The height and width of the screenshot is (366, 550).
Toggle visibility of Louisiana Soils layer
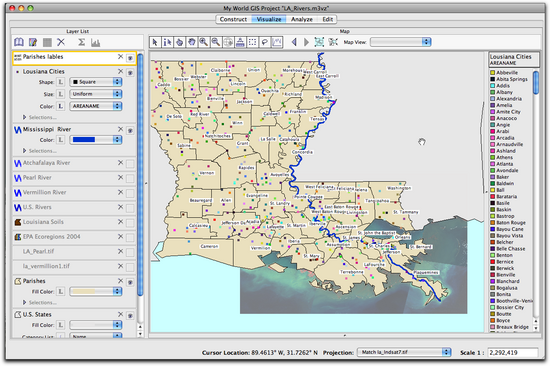[130, 223]
